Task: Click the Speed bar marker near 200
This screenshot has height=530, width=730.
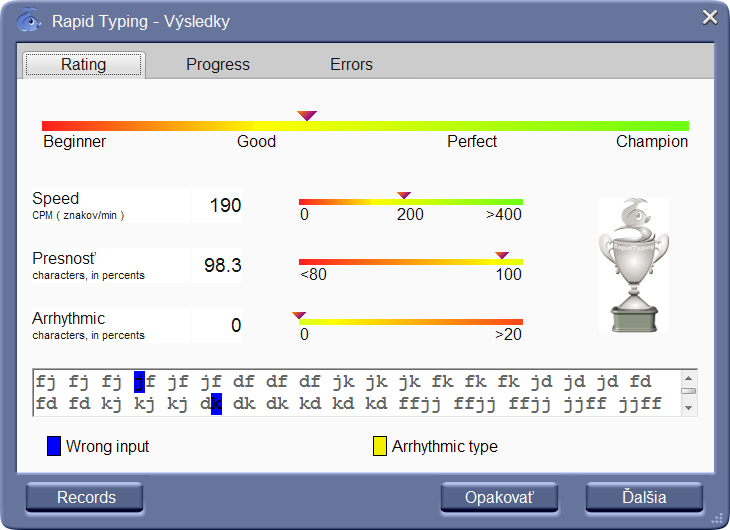Action: pos(404,195)
